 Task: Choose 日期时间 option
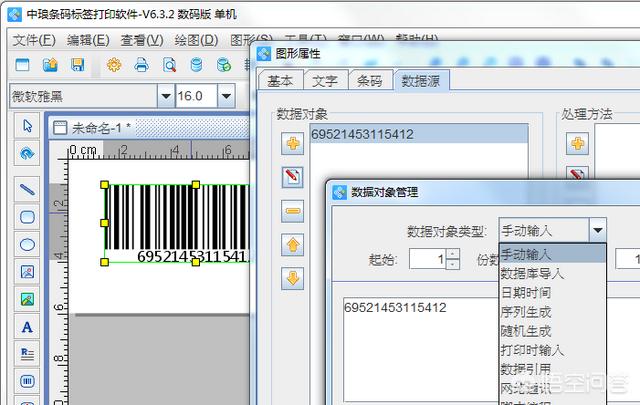(x=552, y=292)
